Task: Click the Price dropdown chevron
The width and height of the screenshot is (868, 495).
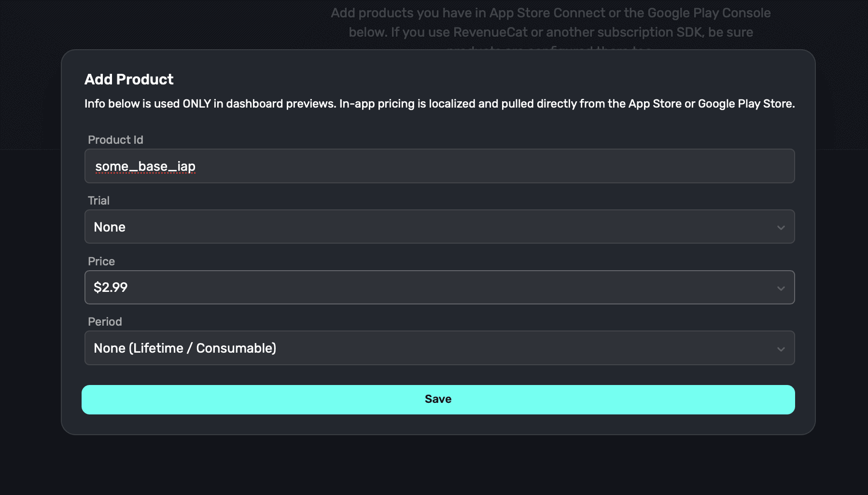Action: [781, 288]
